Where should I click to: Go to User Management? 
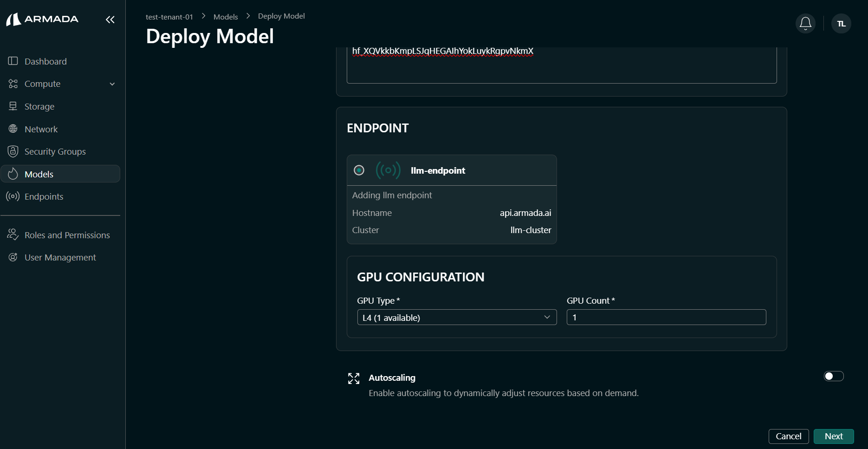point(60,257)
